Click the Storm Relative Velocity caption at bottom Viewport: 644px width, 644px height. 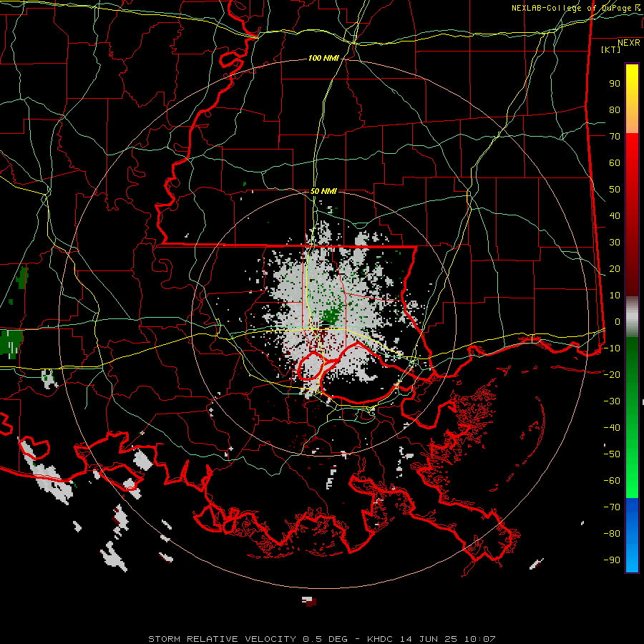(321, 639)
